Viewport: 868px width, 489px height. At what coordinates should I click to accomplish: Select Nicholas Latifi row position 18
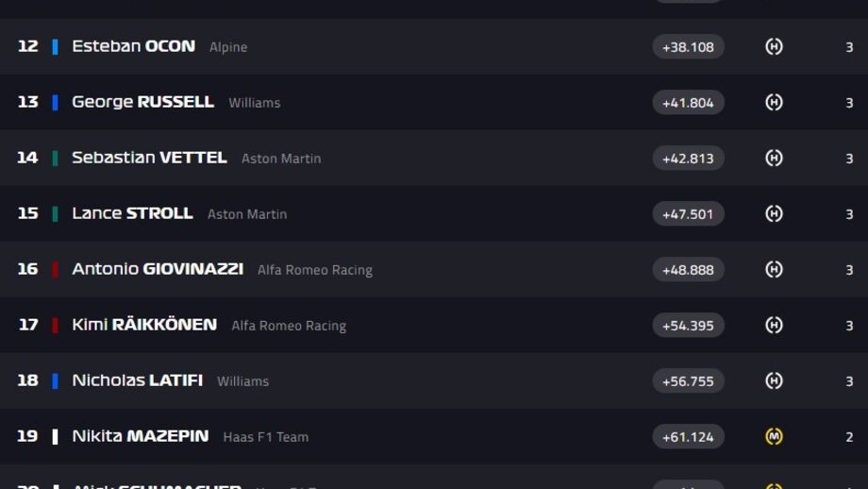[27, 380]
